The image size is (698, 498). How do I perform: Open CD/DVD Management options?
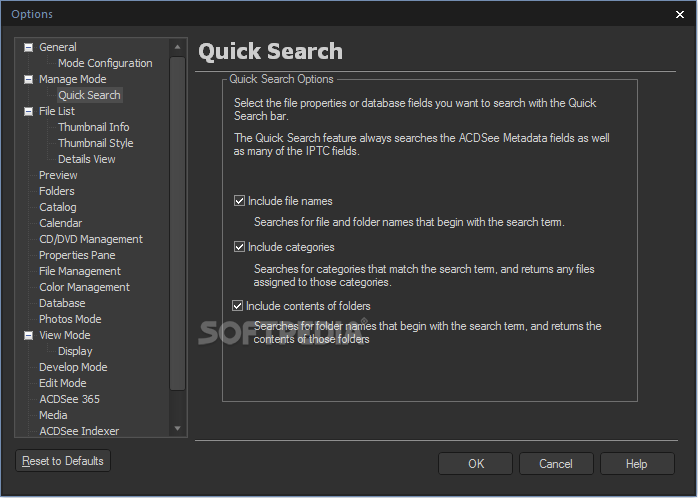(91, 239)
